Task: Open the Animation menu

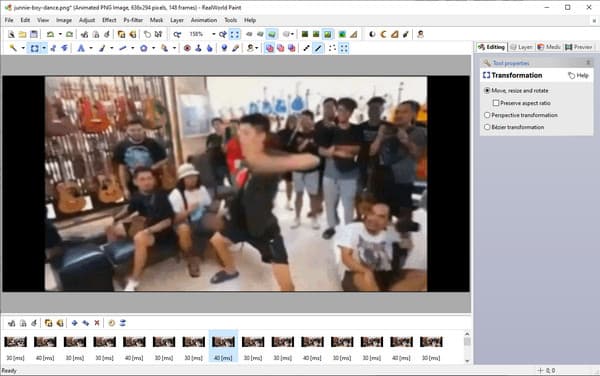Action: 204,20
